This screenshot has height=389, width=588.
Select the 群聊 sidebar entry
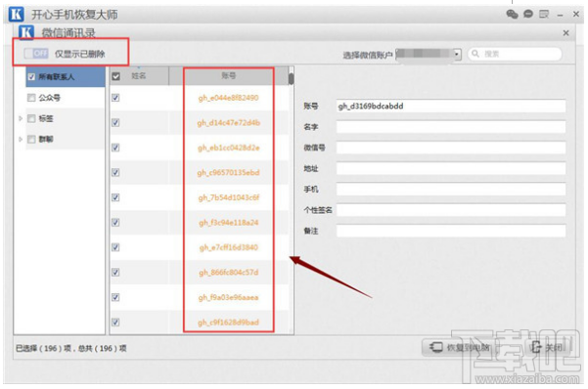46,140
